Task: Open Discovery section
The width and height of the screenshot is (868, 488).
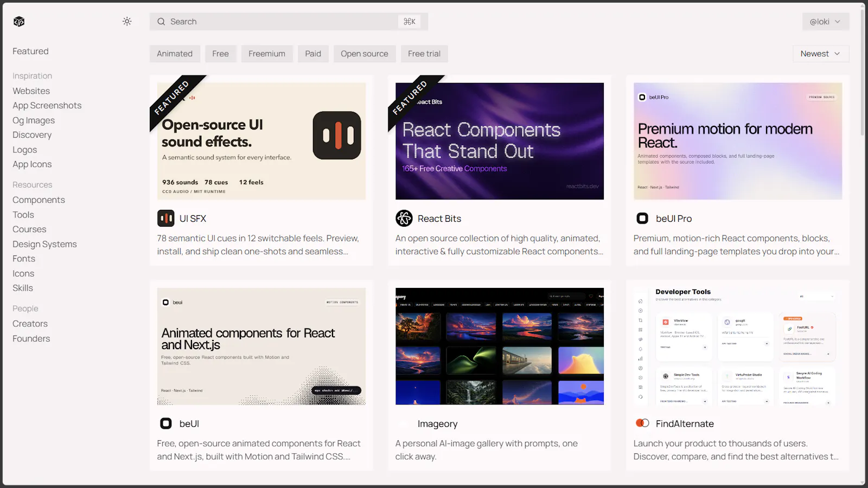Action: point(32,135)
